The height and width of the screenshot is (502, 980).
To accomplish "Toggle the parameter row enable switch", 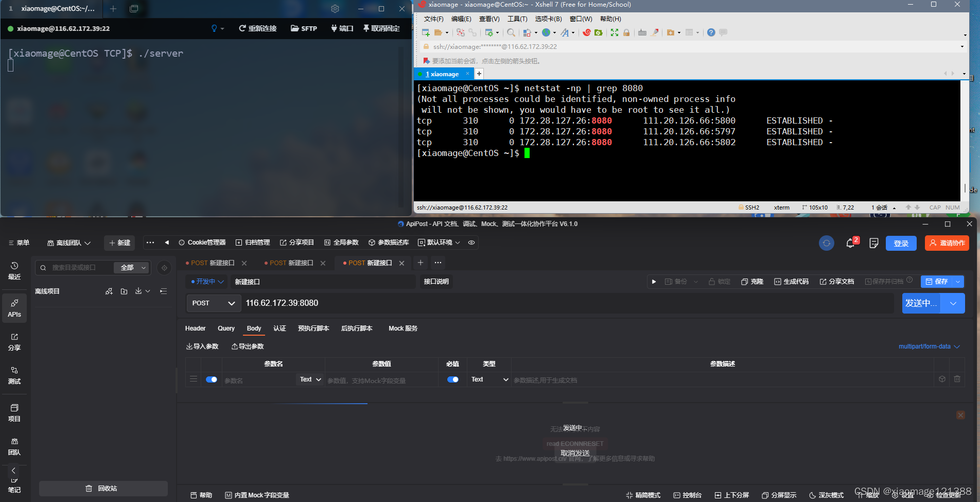I will 212,379.
